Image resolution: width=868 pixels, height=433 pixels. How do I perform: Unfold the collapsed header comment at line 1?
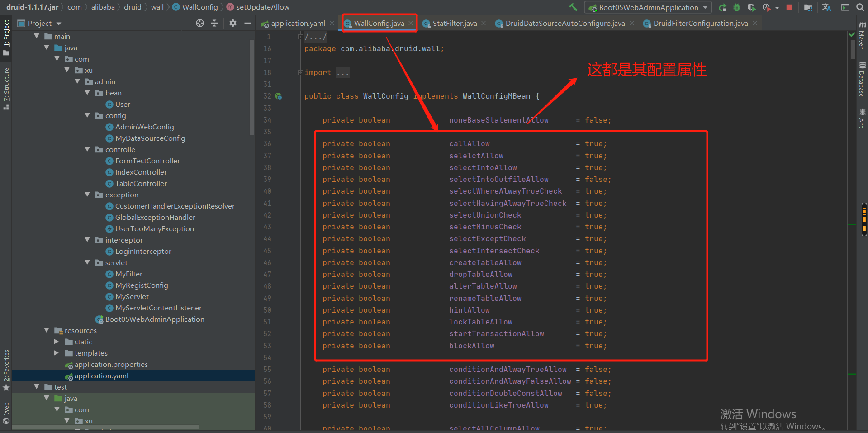(300, 37)
